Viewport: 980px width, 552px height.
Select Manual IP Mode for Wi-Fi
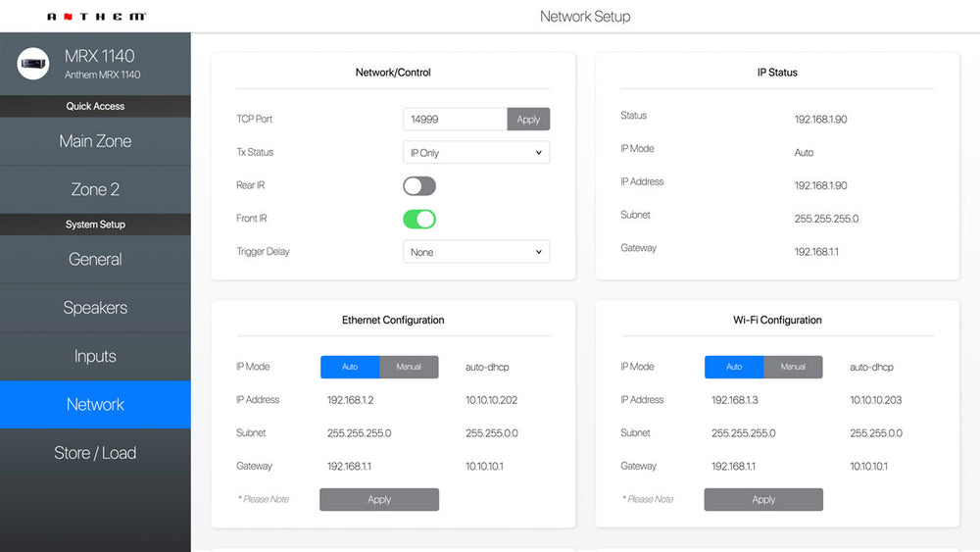coord(793,367)
